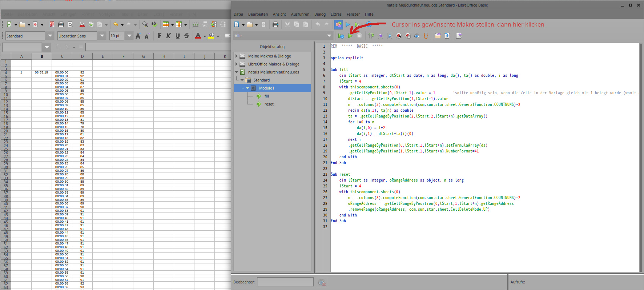Cut selection with scissors in Calc
This screenshot has width=644, height=290.
[x=82, y=24]
